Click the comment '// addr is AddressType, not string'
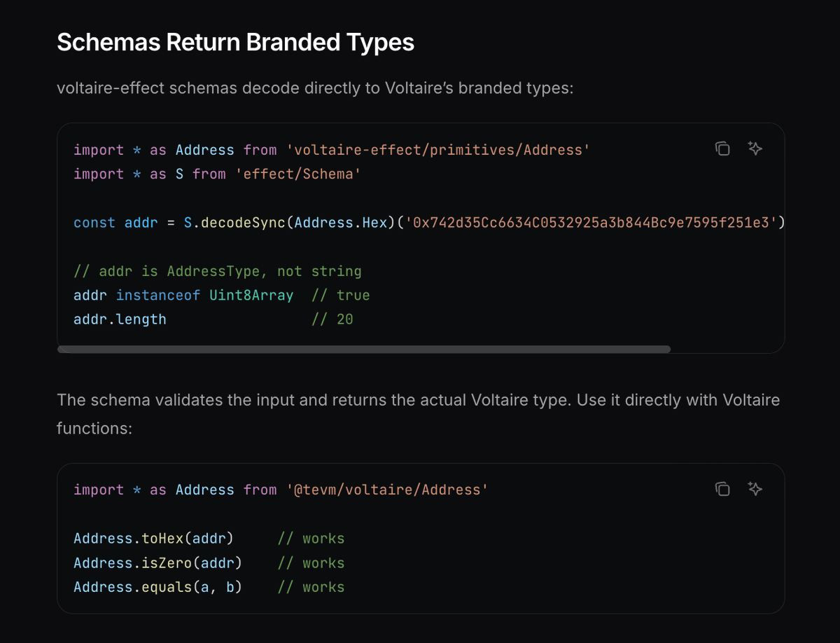 click(218, 271)
